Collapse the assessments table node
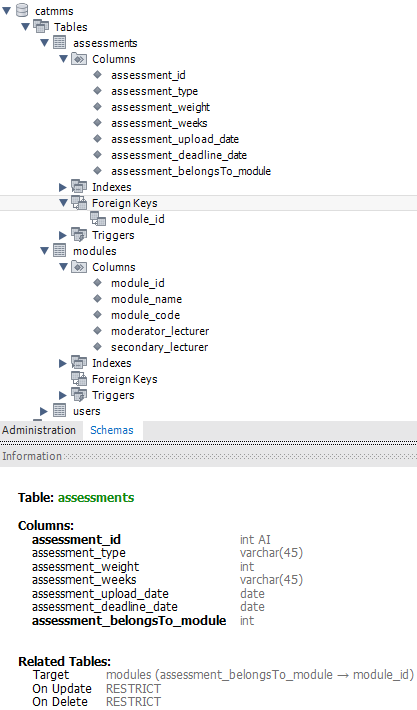 pos(44,43)
